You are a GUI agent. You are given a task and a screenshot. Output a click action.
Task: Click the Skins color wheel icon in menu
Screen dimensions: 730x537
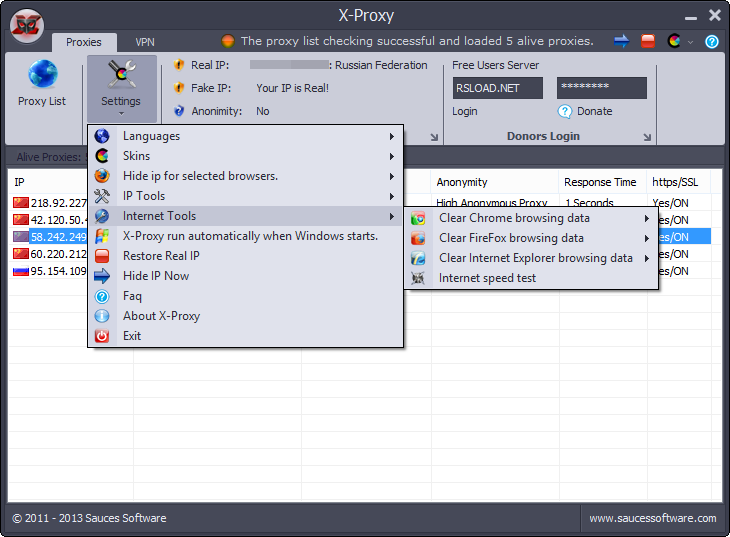(102, 156)
